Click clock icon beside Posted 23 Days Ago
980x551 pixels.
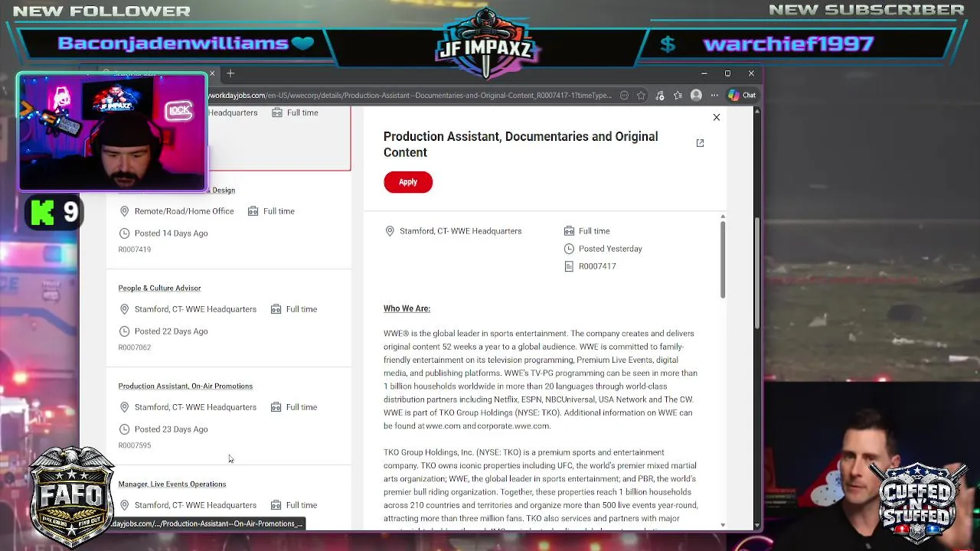pos(124,429)
